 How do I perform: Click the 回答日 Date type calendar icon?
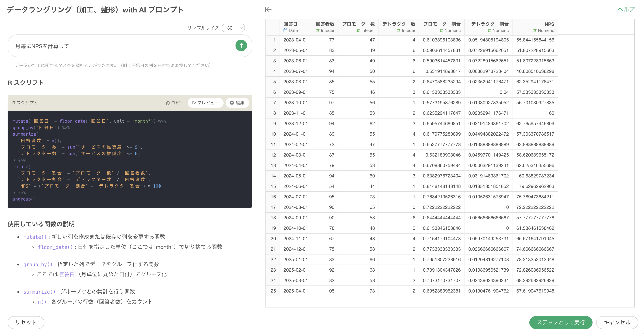(285, 30)
